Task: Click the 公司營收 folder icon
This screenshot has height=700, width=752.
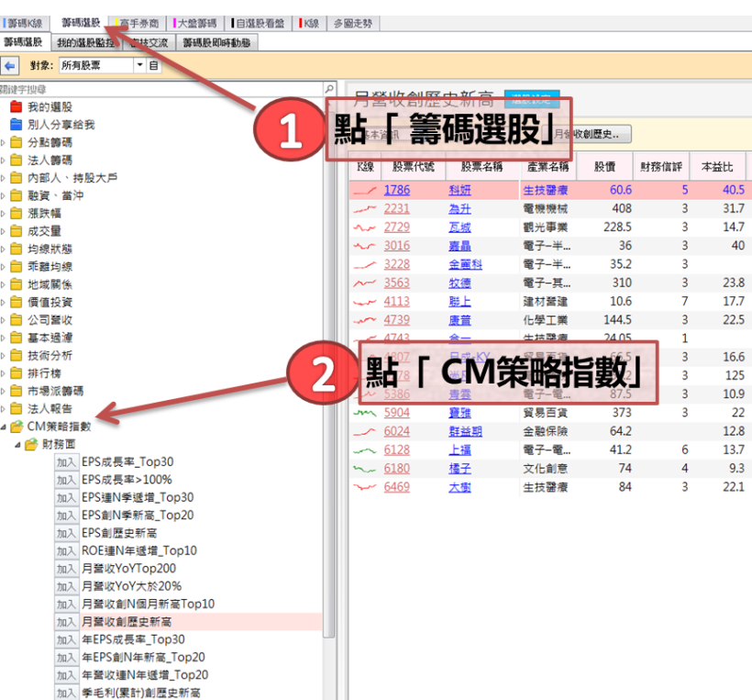Action: pyautogui.click(x=17, y=319)
